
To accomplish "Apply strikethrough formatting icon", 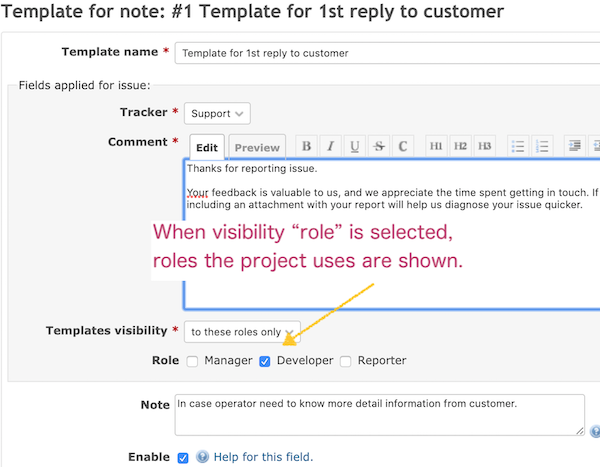I will coord(379,146).
